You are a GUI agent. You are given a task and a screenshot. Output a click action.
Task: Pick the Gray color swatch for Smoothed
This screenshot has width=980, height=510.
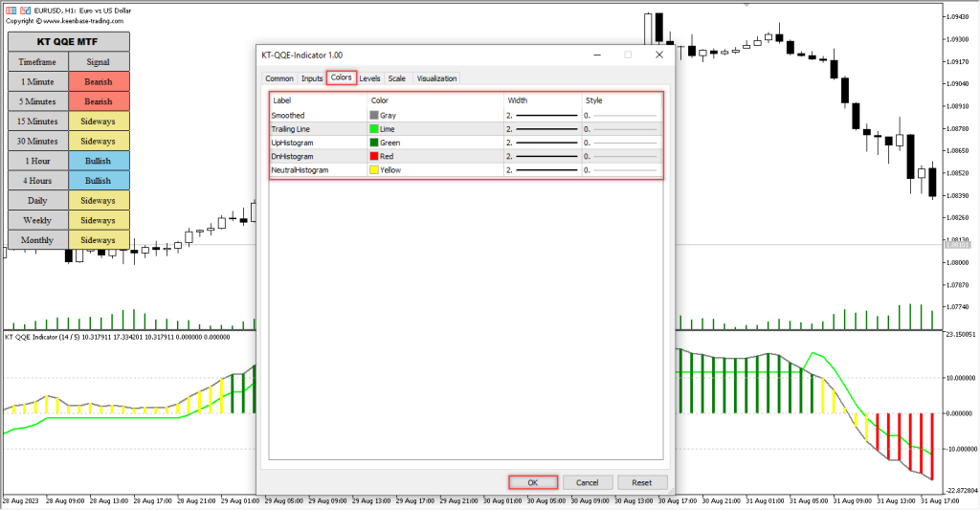[x=375, y=115]
